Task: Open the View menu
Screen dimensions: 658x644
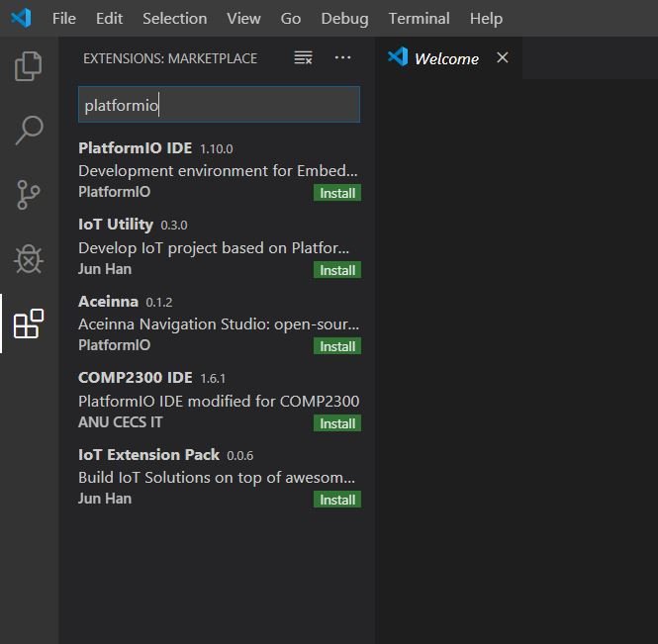Action: tap(243, 19)
